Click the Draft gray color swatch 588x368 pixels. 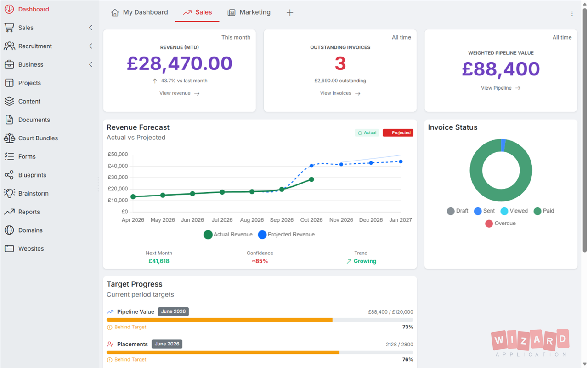click(x=451, y=211)
